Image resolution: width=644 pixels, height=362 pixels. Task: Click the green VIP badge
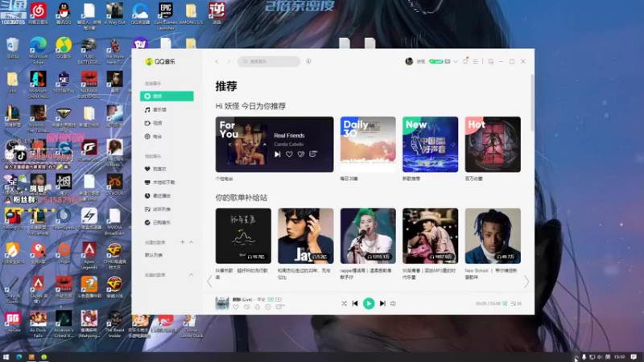tap(436, 62)
